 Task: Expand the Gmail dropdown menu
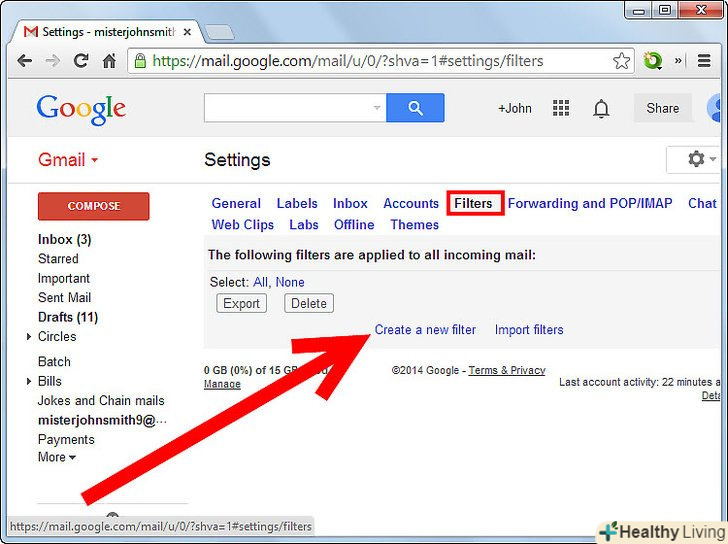tap(68, 160)
